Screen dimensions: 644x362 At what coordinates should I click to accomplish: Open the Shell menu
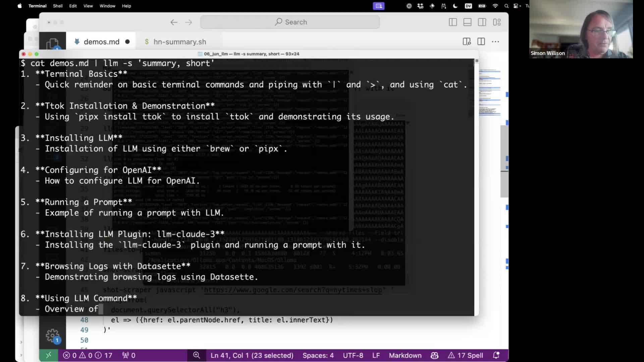coord(58,6)
